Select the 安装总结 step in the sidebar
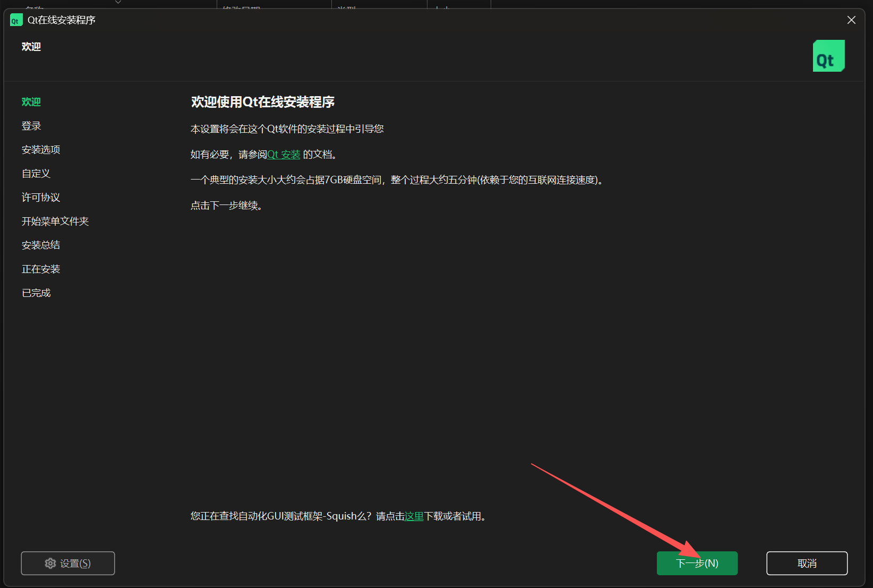The height and width of the screenshot is (588, 873). point(40,244)
